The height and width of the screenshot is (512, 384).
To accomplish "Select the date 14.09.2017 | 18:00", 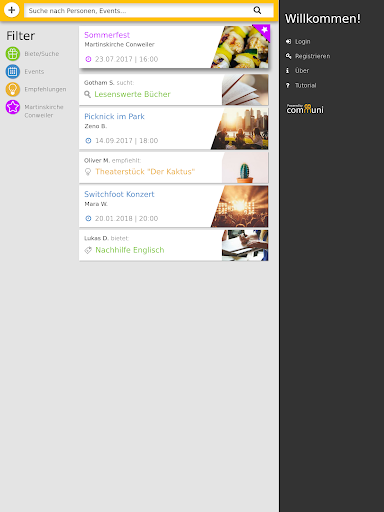I will point(127,141).
